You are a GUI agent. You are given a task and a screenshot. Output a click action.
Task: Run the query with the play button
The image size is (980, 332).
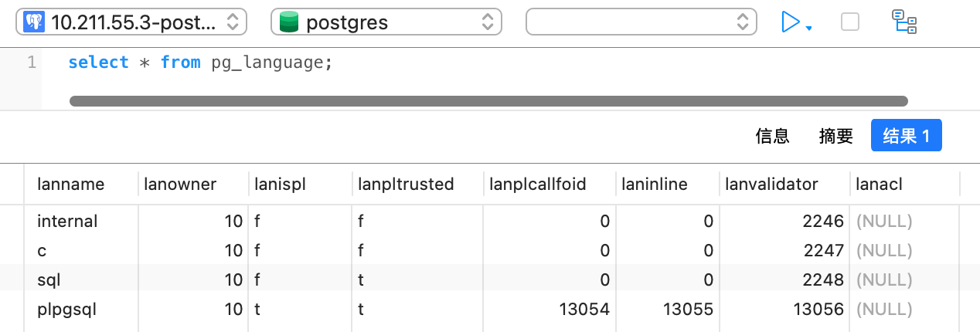(790, 22)
